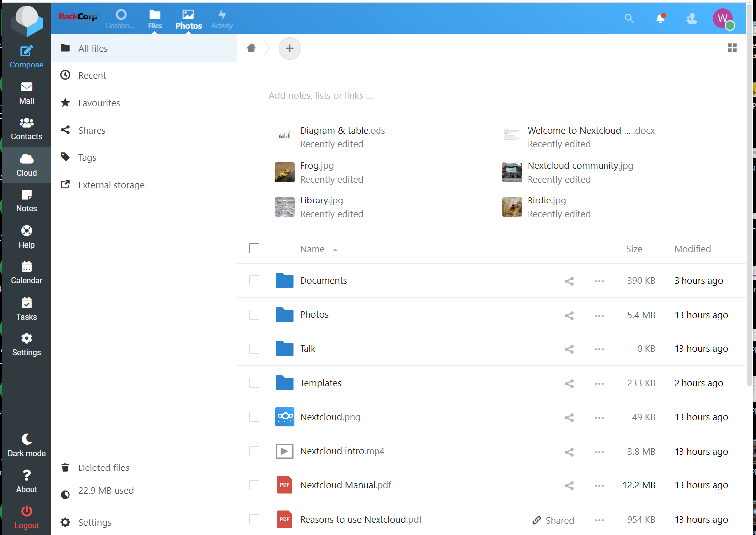The image size is (756, 535).
Task: Switch to the Dashboard app tab
Action: 121,19
